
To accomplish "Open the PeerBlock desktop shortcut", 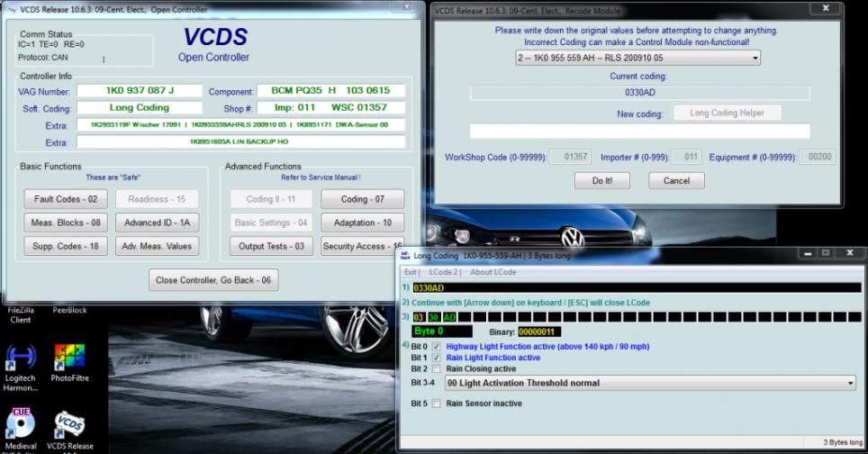I will tap(69, 310).
